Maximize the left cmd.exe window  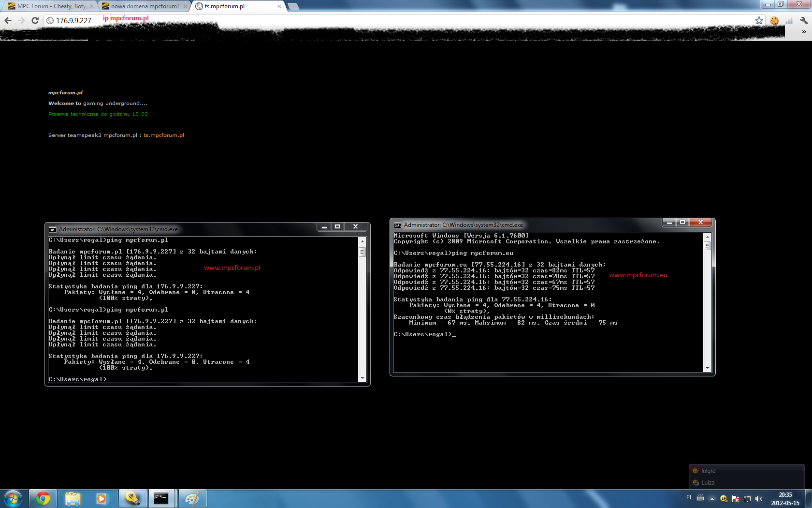click(337, 227)
